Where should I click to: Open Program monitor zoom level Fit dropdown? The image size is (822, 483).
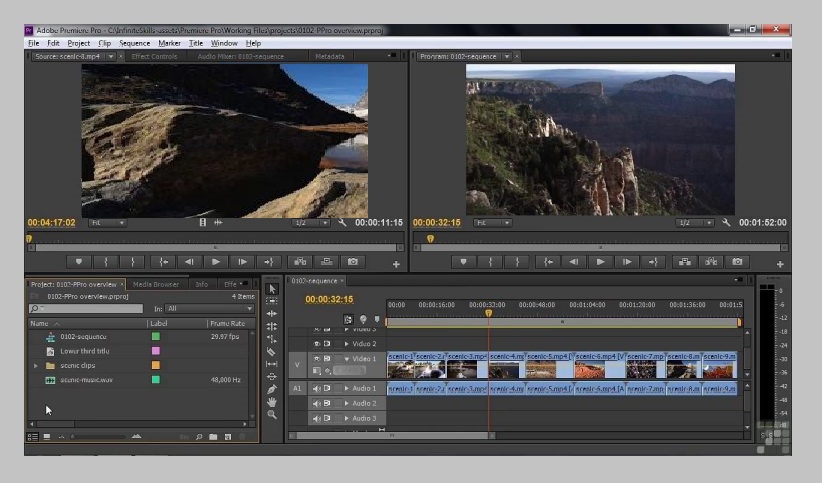pos(492,223)
